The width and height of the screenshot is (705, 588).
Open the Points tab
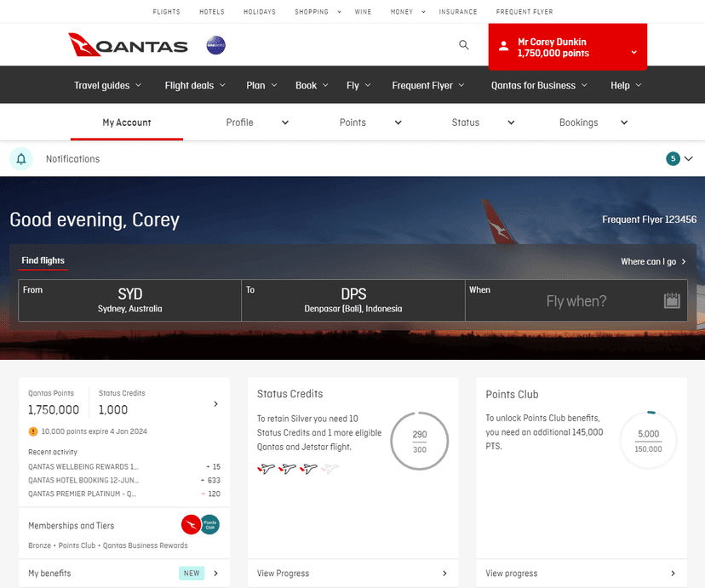[x=370, y=123]
